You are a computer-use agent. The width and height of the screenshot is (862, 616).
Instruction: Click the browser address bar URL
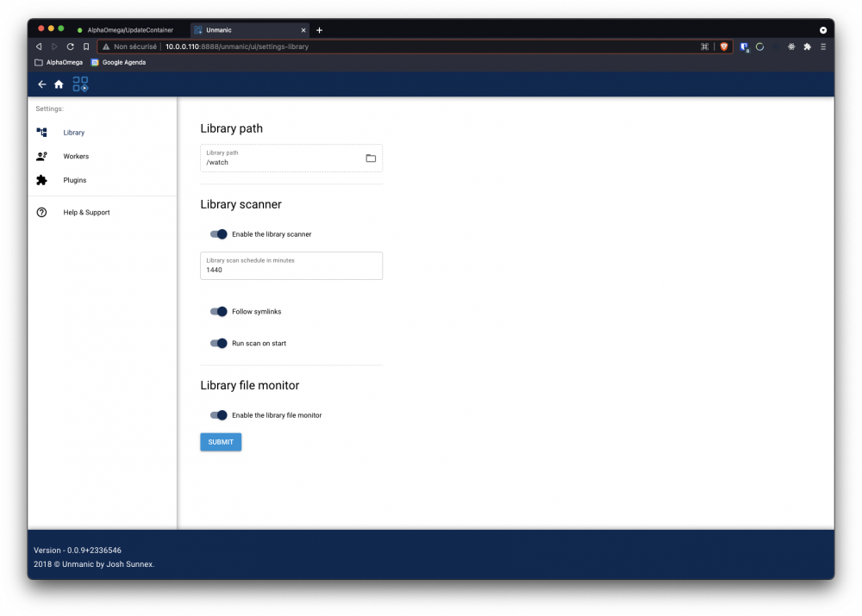237,47
